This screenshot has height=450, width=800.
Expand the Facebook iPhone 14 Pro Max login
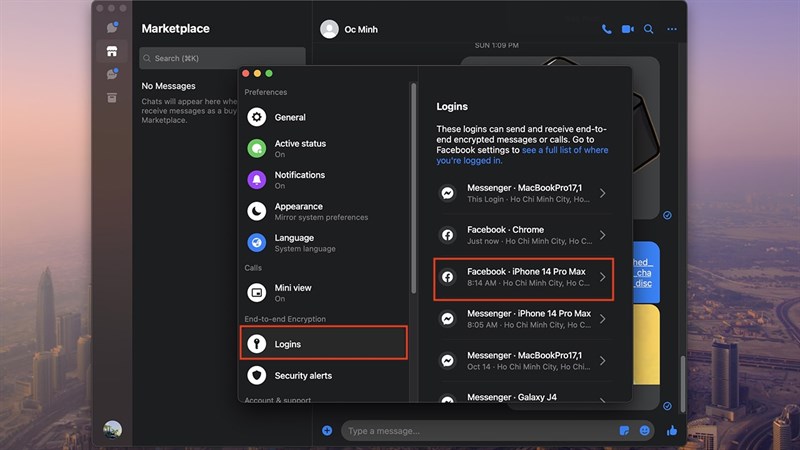click(523, 277)
